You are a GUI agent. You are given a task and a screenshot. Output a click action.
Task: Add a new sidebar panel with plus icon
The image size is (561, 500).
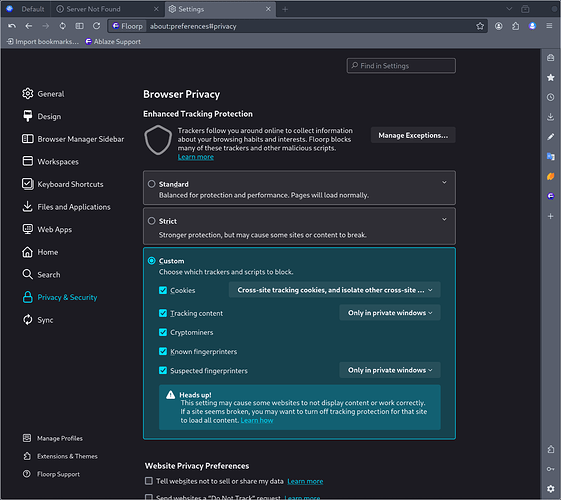550,216
